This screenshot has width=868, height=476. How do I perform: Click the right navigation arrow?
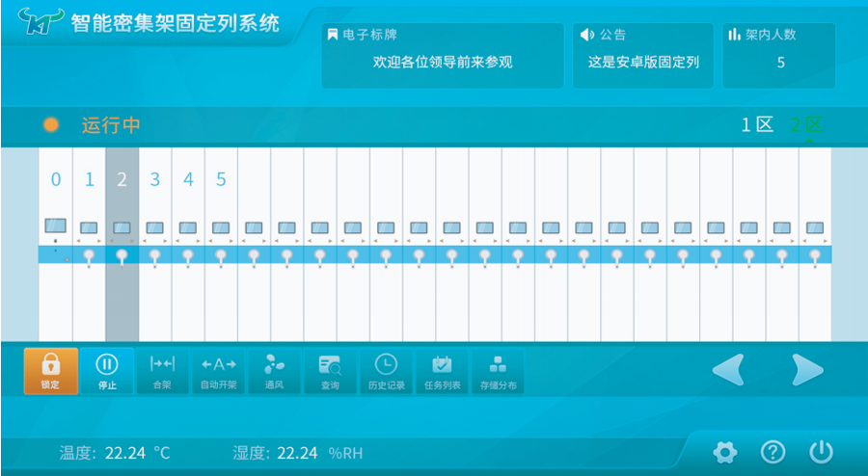point(807,370)
